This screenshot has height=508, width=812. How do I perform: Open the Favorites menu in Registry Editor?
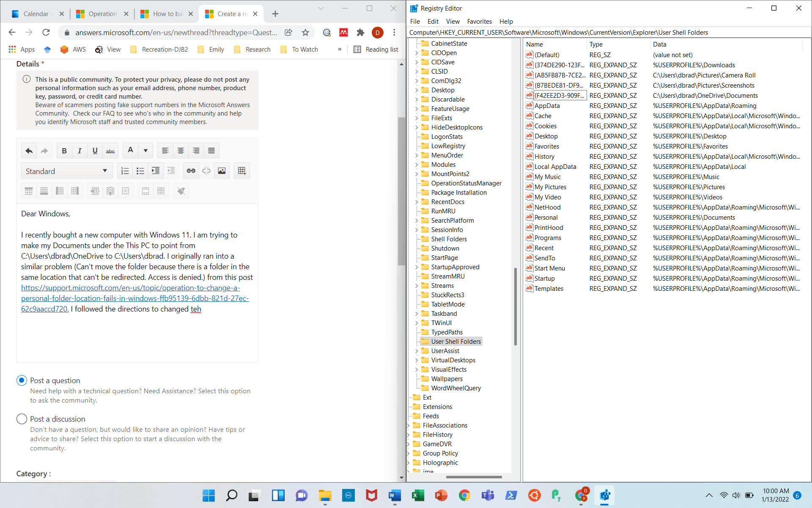pos(479,21)
